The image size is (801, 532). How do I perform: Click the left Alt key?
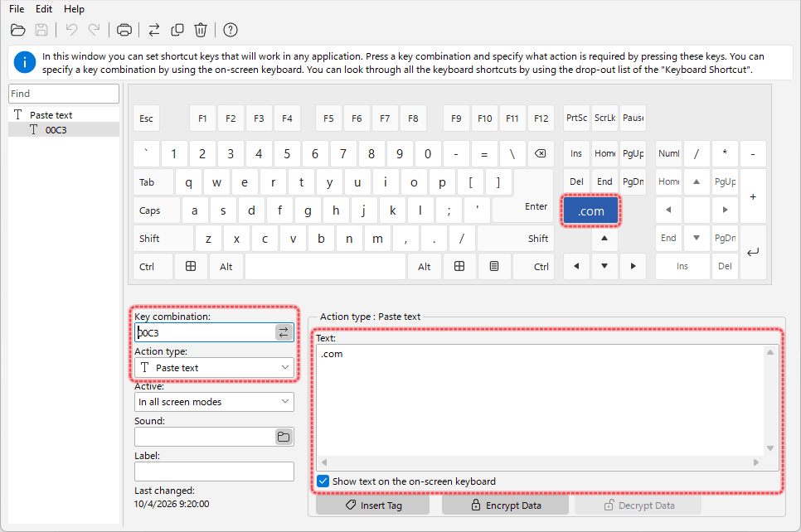click(226, 267)
